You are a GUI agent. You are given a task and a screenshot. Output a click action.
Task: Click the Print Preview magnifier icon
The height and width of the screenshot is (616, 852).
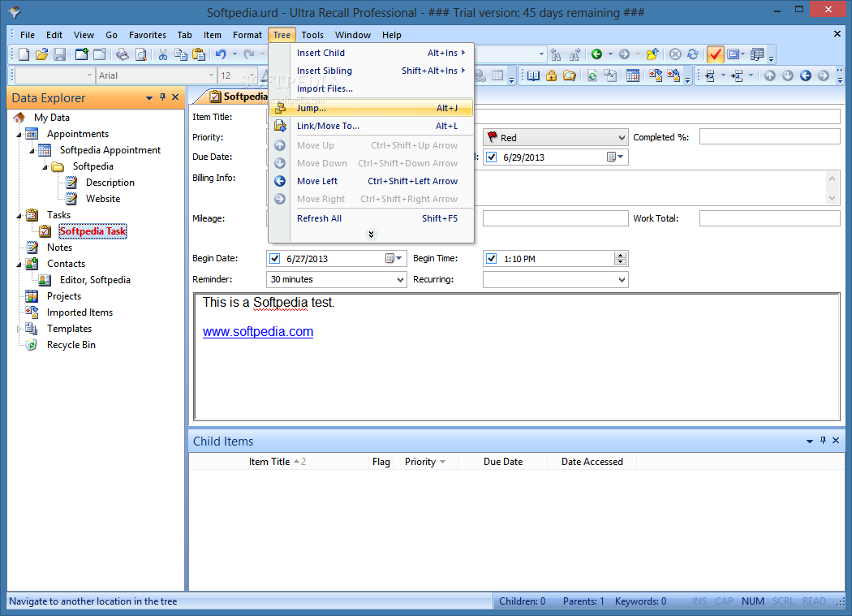(x=140, y=54)
